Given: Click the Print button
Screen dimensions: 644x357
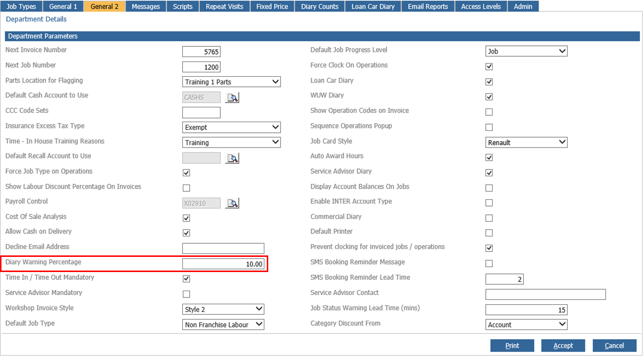Looking at the screenshot, I should pos(512,345).
